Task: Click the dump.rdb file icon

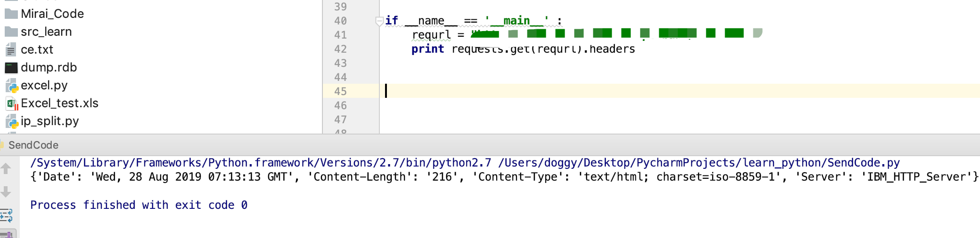Action: (11, 67)
